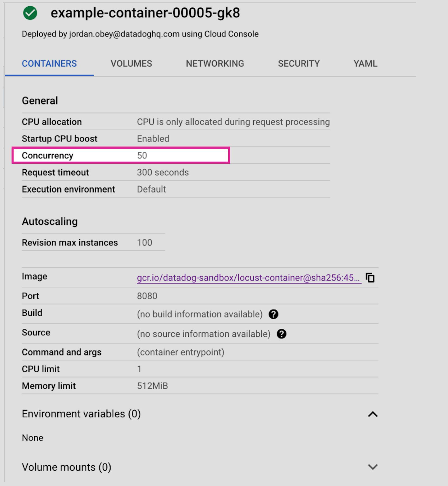This screenshot has width=448, height=486.
Task: Collapse the Environment variables section
Action: pos(373,414)
